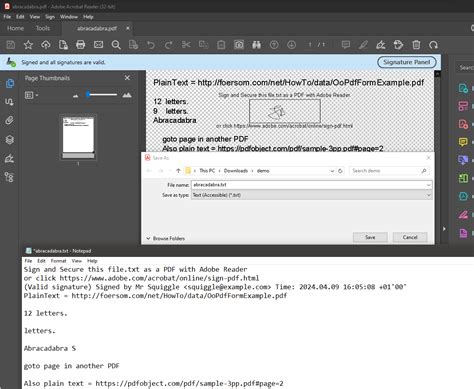Open Notepad Format menu
The image size is (474, 389).
click(58, 261)
